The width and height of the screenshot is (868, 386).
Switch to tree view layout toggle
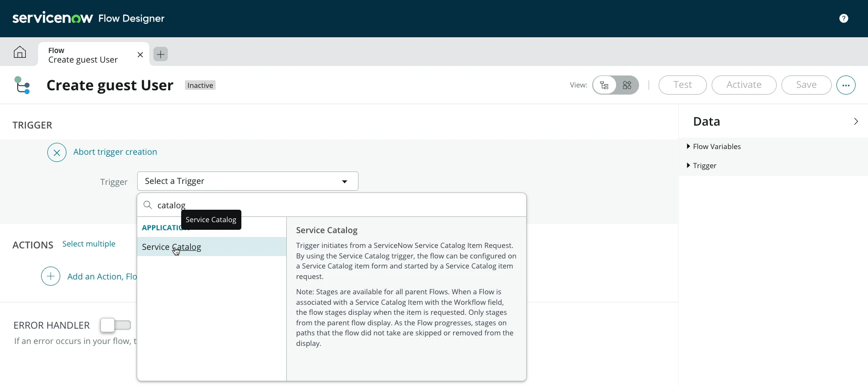click(605, 85)
